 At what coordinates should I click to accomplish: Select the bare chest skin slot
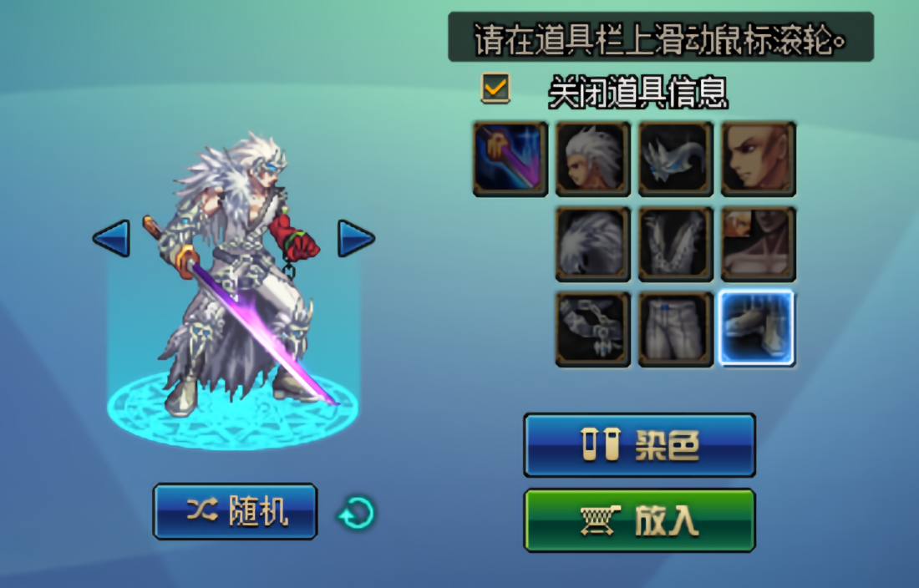[x=759, y=244]
